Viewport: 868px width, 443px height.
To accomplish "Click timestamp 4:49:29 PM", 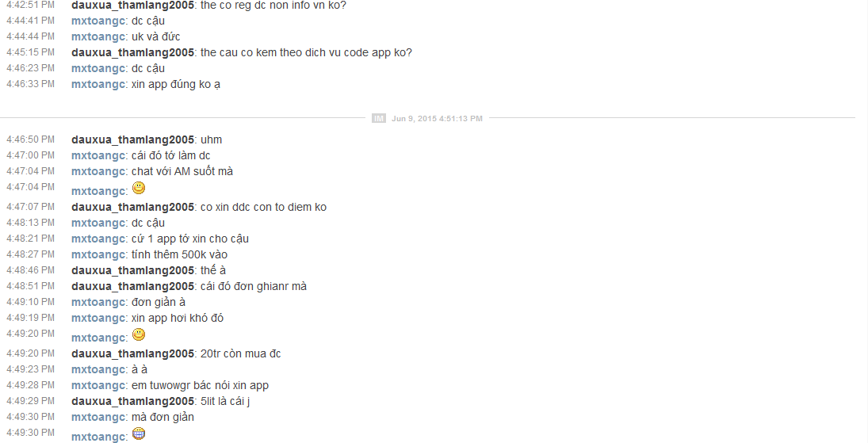I will click(x=30, y=401).
